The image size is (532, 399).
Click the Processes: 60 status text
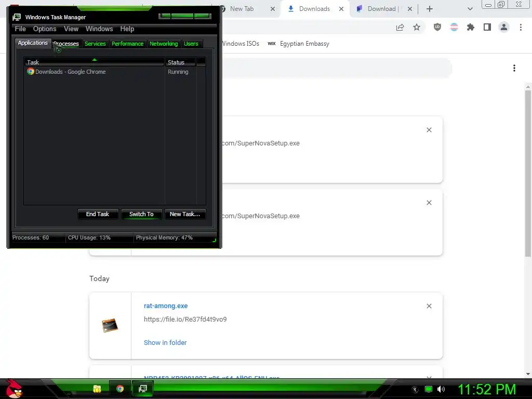point(31,237)
